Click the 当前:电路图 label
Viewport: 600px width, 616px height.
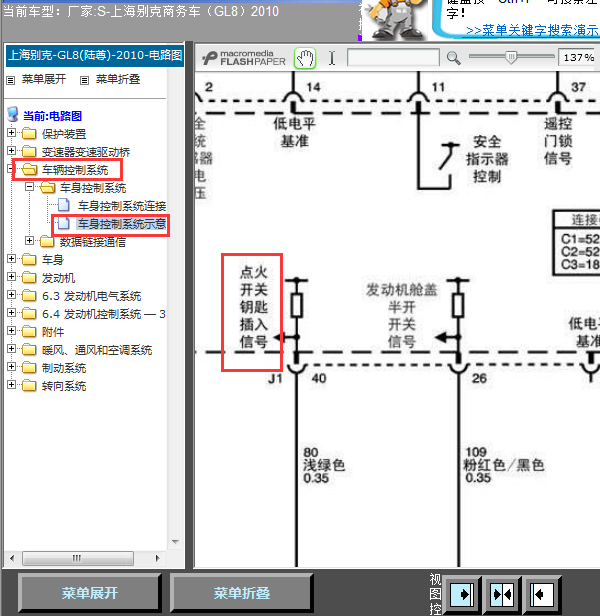click(x=52, y=116)
